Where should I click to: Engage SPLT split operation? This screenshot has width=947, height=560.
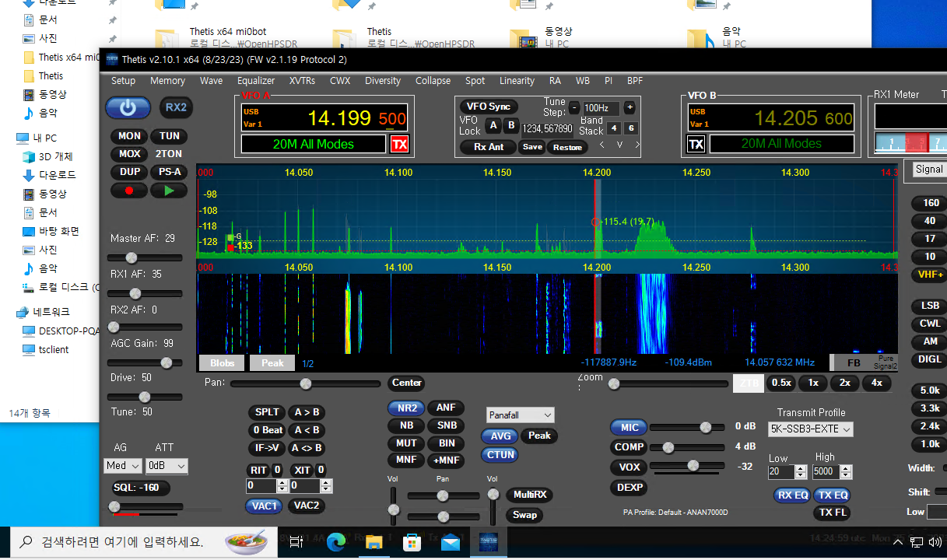(x=266, y=411)
